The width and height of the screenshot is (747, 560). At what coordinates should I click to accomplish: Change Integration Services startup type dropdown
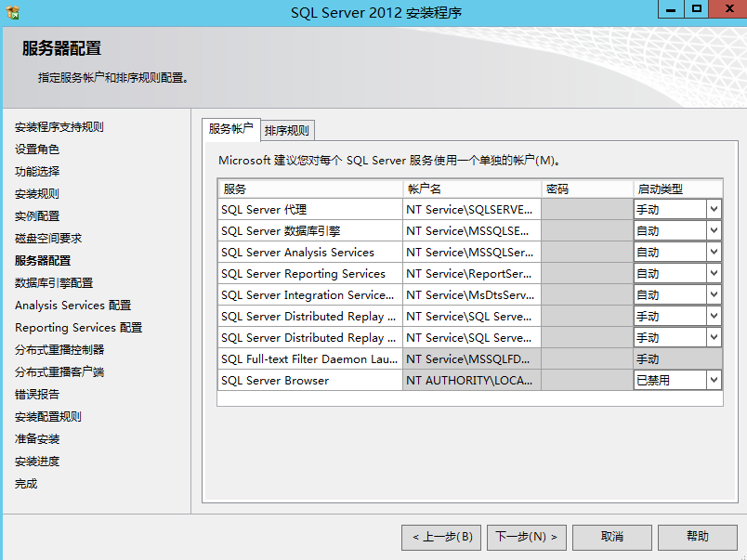(712, 294)
